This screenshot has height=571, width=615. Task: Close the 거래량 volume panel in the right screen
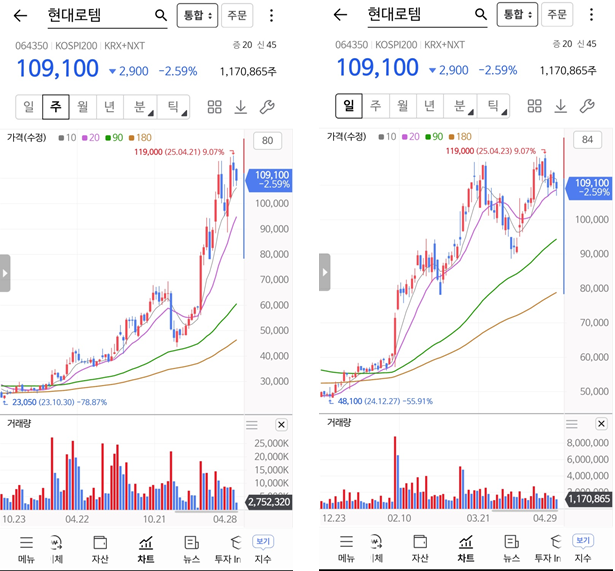pos(601,424)
